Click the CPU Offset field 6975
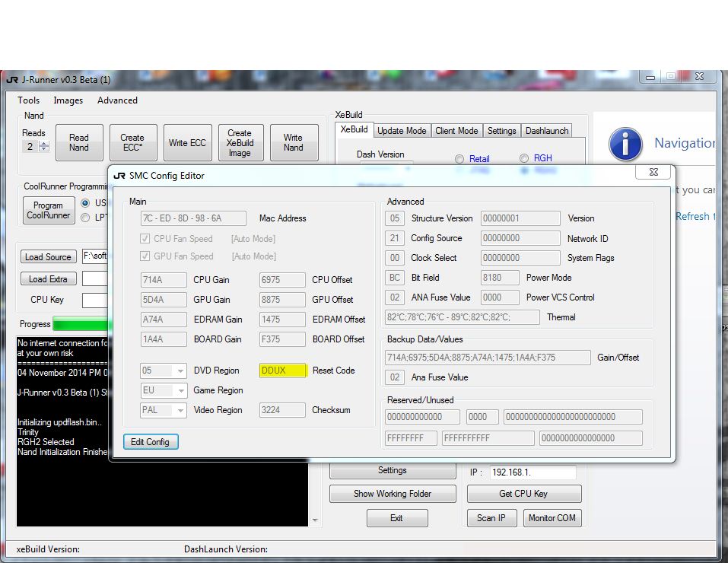 [282, 280]
